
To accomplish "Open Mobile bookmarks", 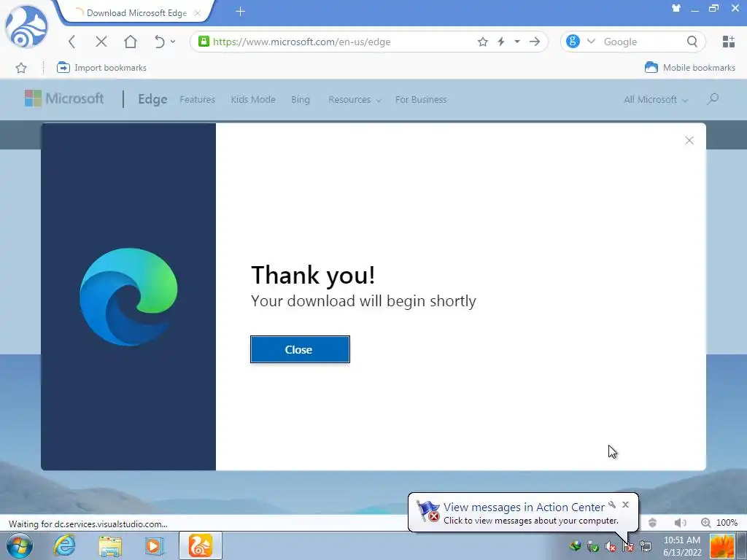I will coord(690,68).
